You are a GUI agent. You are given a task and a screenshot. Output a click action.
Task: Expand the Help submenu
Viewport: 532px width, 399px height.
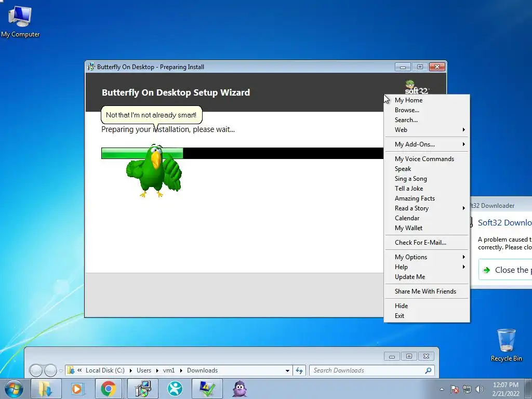coord(427,267)
